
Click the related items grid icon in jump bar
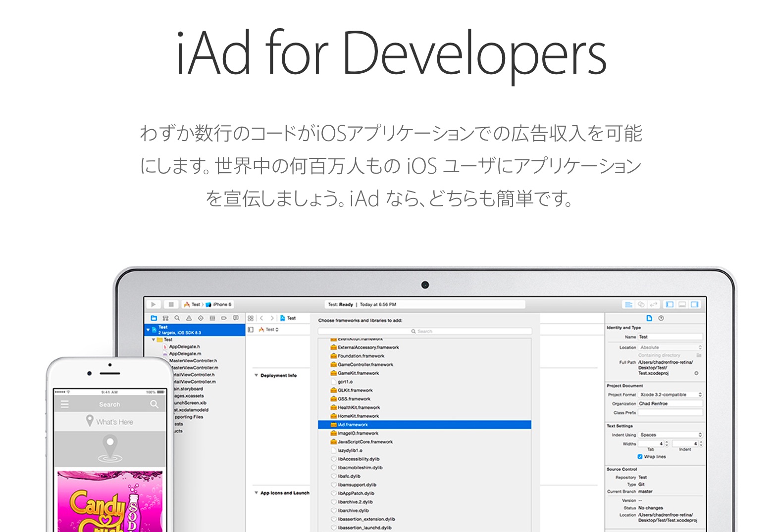tap(251, 318)
